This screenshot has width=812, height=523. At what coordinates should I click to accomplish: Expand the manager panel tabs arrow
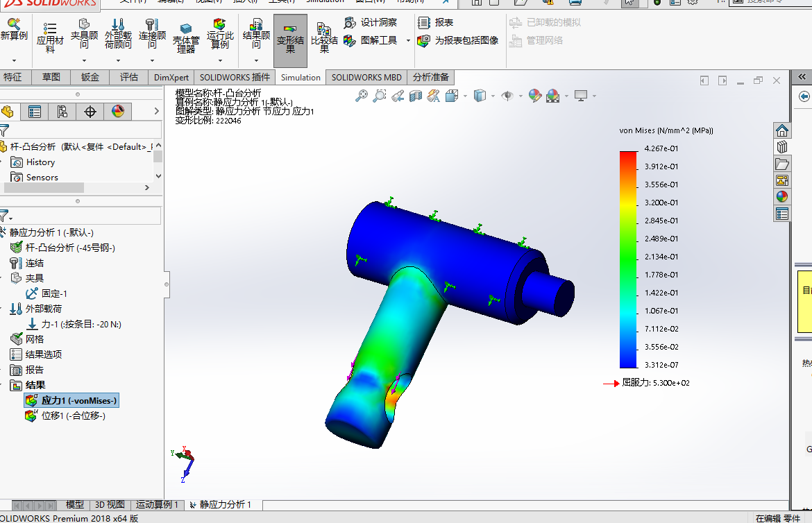[x=156, y=112]
